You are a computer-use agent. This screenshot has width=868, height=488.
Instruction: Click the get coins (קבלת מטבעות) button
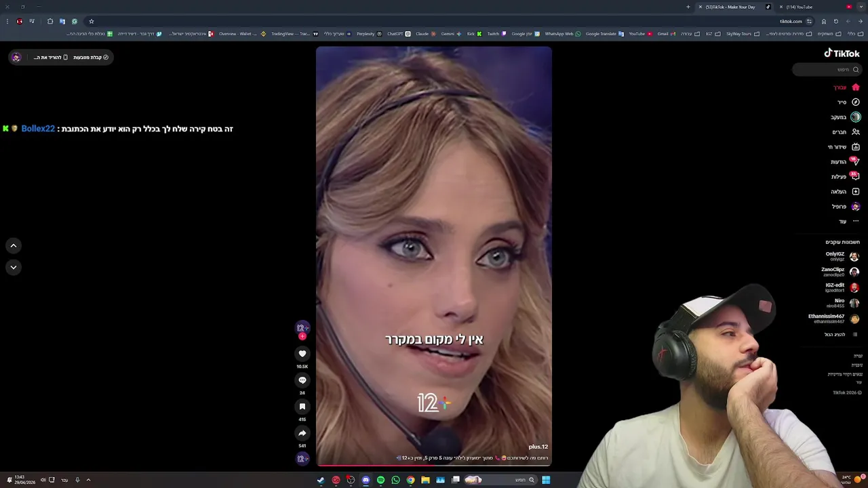coord(90,58)
